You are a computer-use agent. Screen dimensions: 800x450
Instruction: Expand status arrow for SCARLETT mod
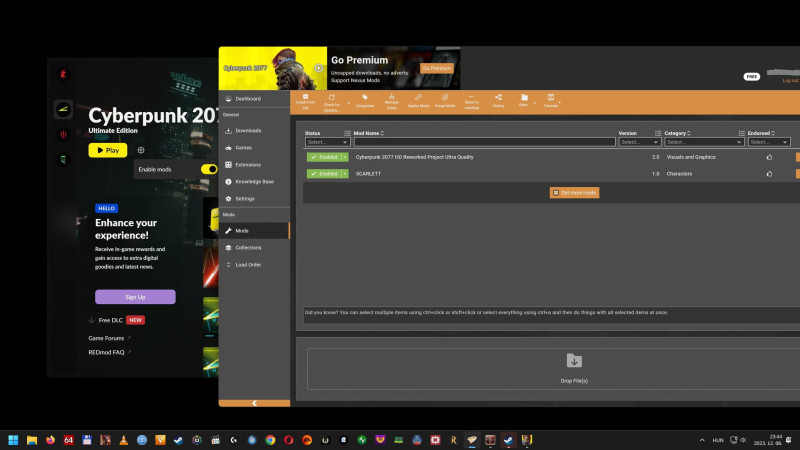click(345, 174)
